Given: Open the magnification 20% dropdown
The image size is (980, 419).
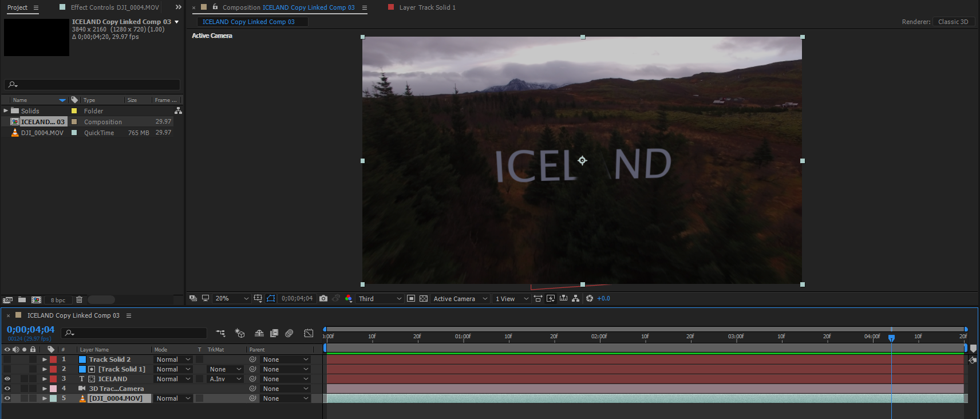Looking at the screenshot, I should pos(232,298).
